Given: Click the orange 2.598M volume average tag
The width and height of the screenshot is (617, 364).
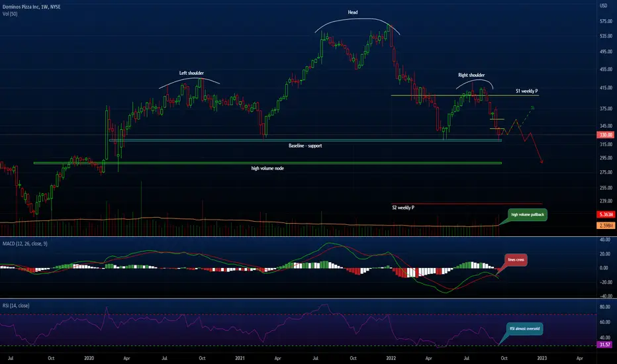Looking at the screenshot, I should (606, 226).
